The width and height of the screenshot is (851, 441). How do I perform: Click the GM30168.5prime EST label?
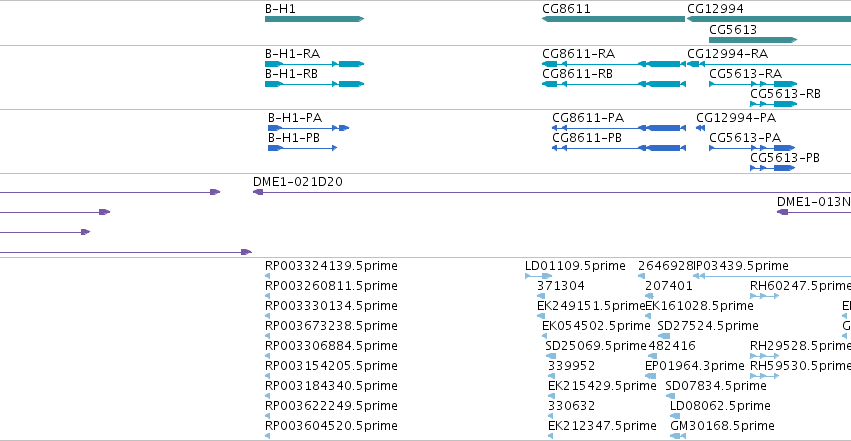[722, 426]
